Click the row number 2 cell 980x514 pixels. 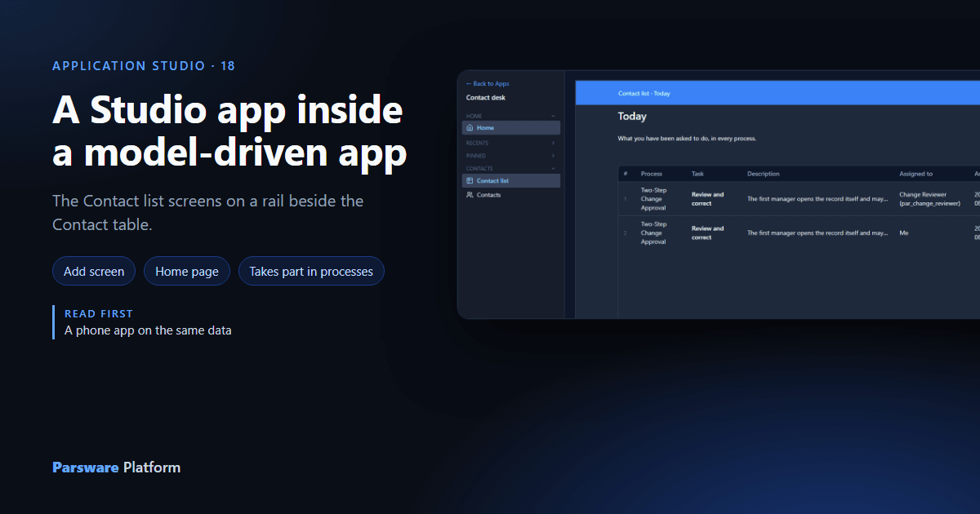[x=625, y=233]
